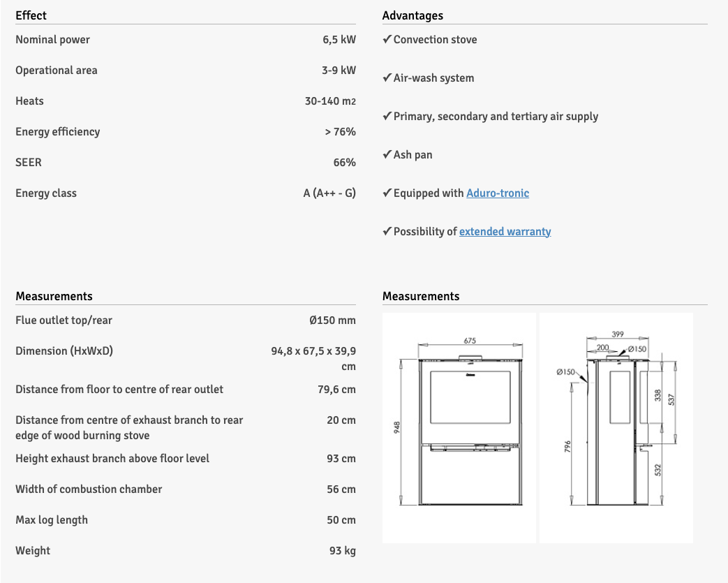Click the Weight value 93 kg

click(343, 551)
